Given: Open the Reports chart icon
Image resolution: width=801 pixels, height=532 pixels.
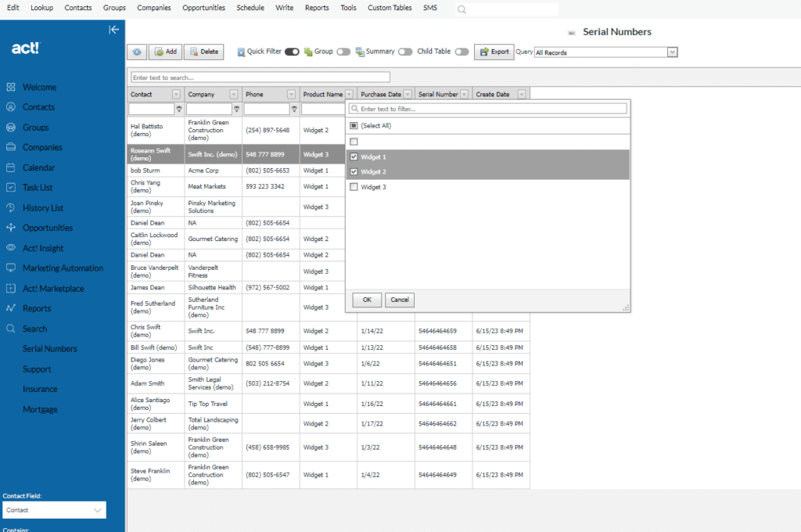Looking at the screenshot, I should [x=11, y=308].
